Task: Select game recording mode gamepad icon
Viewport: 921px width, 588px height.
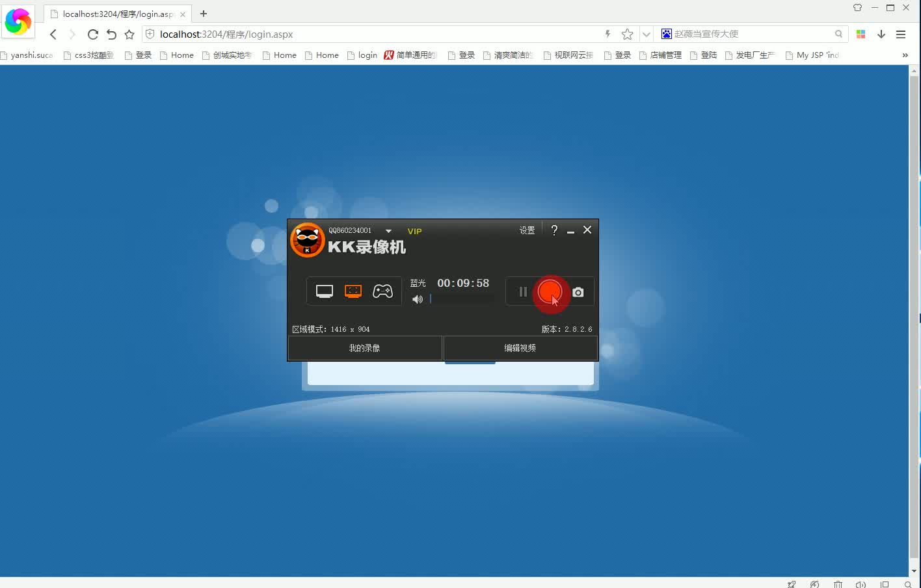Action: point(382,291)
